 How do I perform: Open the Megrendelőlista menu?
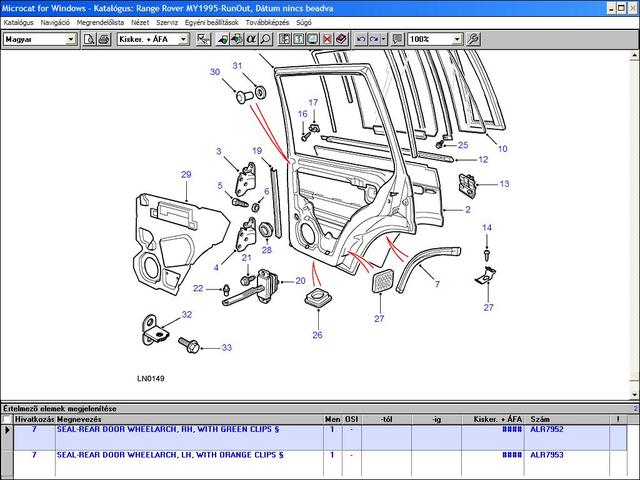pos(100,22)
